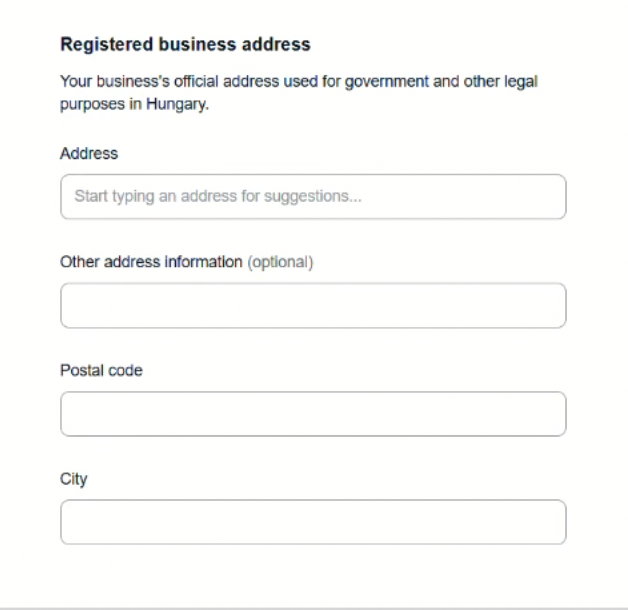Click "official address" in the description text
The image size is (628, 610).
213,82
